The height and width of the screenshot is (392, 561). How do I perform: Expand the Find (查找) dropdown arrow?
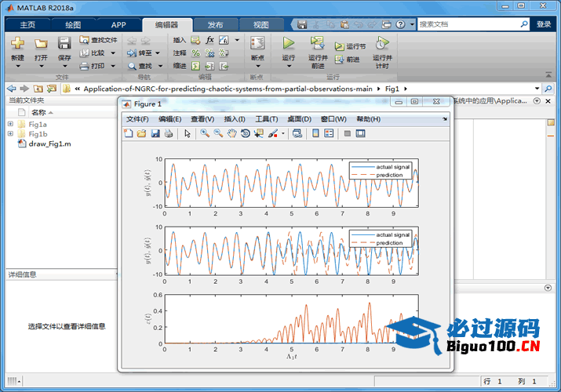tap(160, 66)
